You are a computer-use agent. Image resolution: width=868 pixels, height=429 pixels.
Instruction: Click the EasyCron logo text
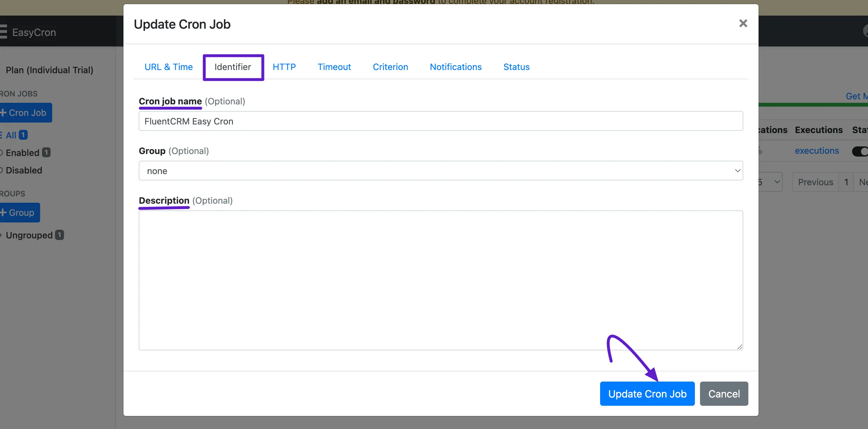pyautogui.click(x=34, y=32)
